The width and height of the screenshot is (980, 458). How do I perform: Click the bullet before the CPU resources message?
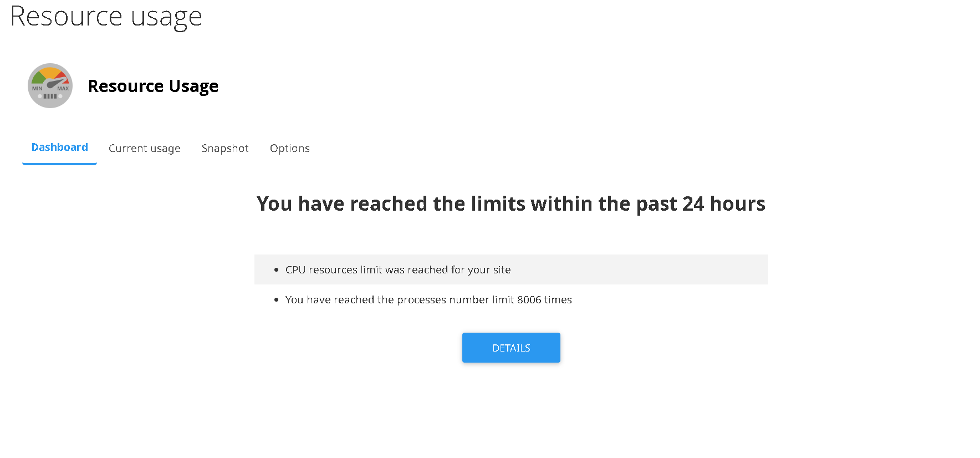tap(276, 270)
